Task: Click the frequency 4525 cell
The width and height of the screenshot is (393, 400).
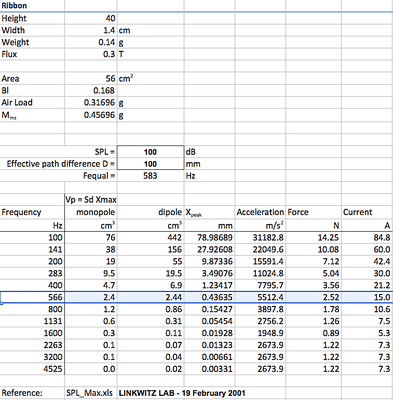Action: tap(32, 369)
